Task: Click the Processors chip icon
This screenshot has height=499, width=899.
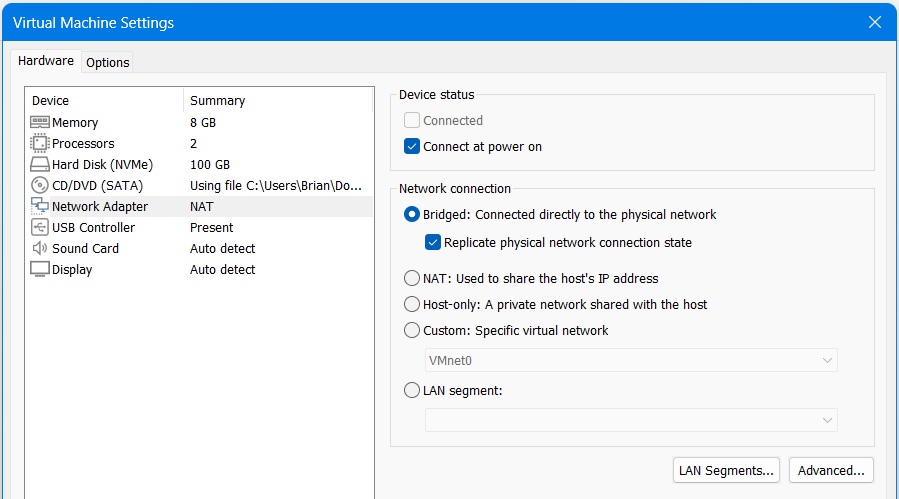Action: pyautogui.click(x=40, y=143)
